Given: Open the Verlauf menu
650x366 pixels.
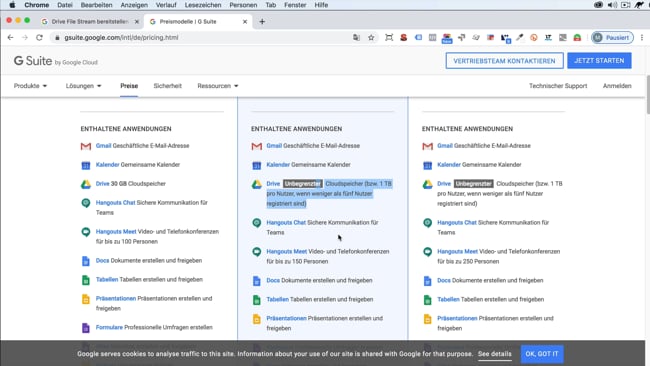Looking at the screenshot, I should 166,5.
